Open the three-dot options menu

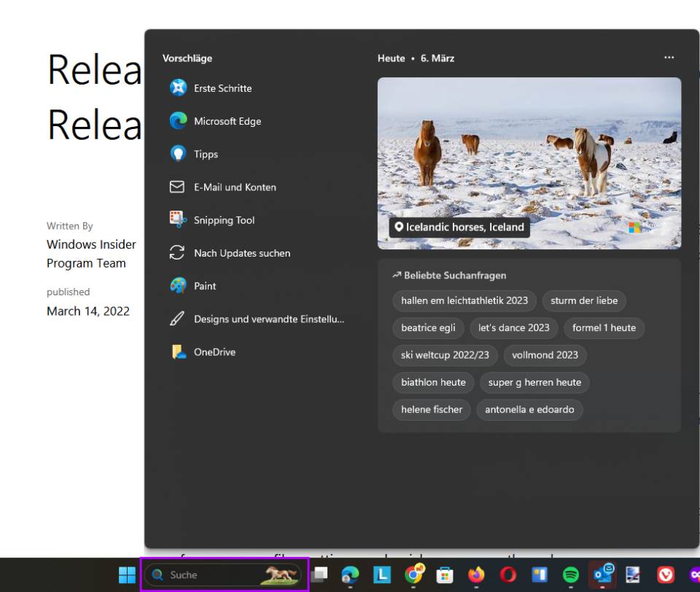coord(669,58)
